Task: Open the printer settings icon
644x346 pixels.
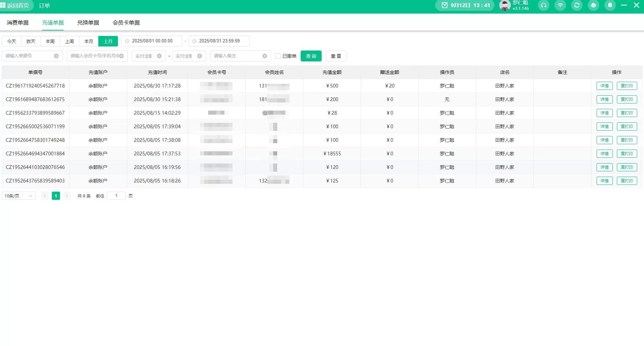Action: pyautogui.click(x=593, y=5)
